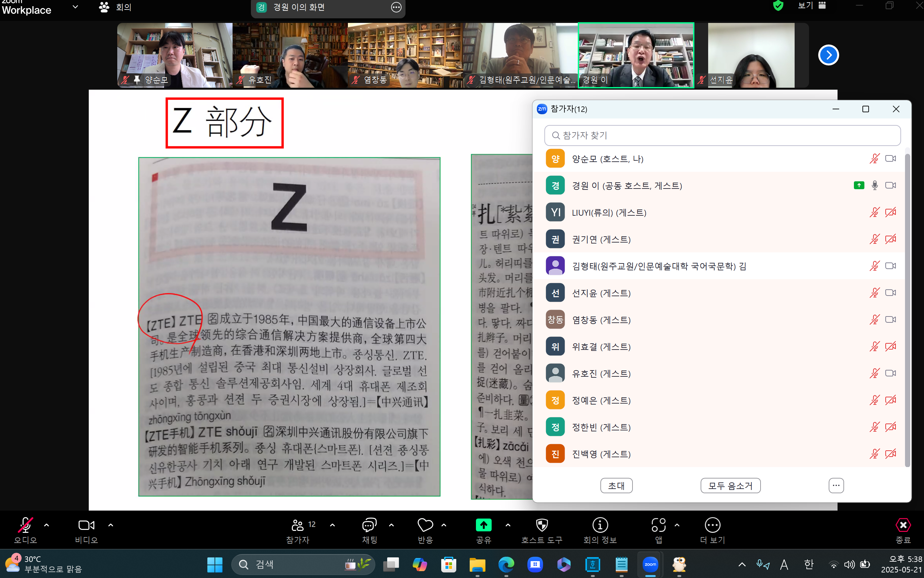
Task: Expand apps options arrow next to 앱
Action: 677,525
